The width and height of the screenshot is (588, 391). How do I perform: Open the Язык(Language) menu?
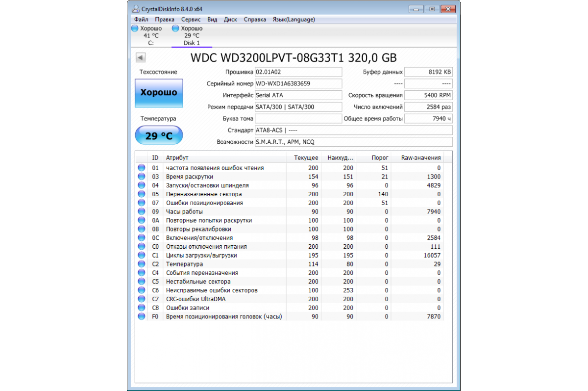pyautogui.click(x=294, y=20)
